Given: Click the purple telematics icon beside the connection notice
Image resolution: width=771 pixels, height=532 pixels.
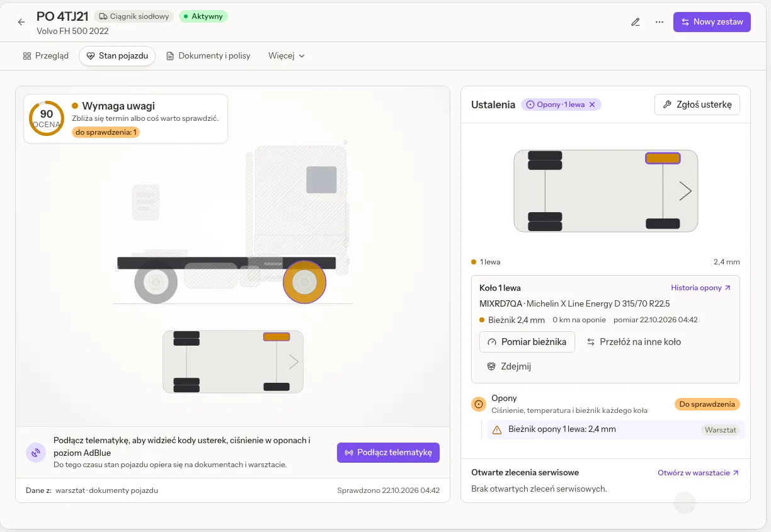Looking at the screenshot, I should click(x=36, y=453).
